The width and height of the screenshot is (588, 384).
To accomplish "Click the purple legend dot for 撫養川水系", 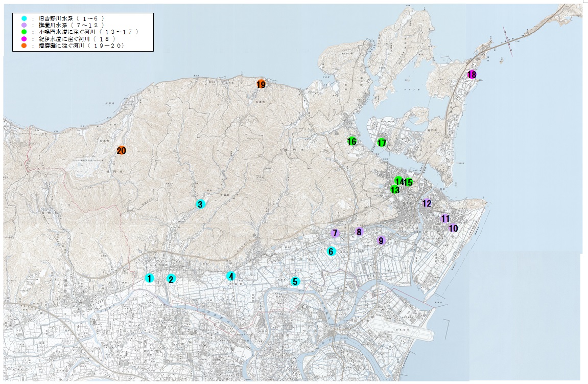I will coord(24,25).
